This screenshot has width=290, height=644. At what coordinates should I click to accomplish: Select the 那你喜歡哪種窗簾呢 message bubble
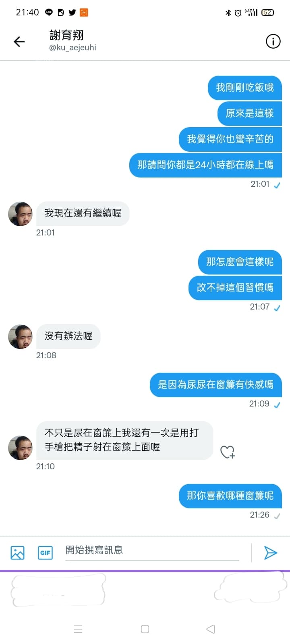tap(230, 496)
